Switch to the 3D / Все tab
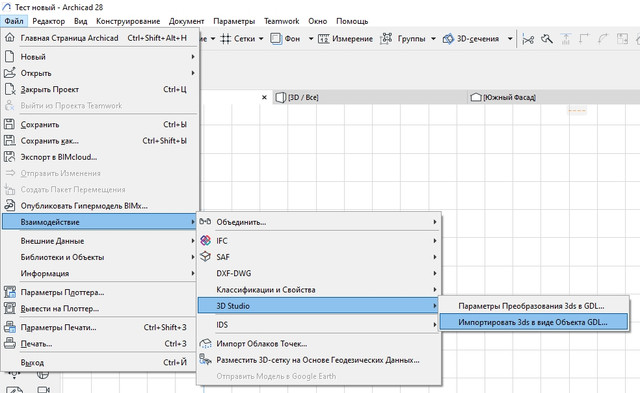 click(x=370, y=98)
